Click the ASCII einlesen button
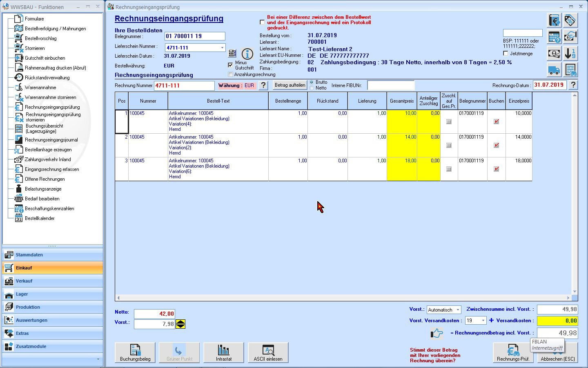Screen dimensions: 588x368 [x=268, y=352]
